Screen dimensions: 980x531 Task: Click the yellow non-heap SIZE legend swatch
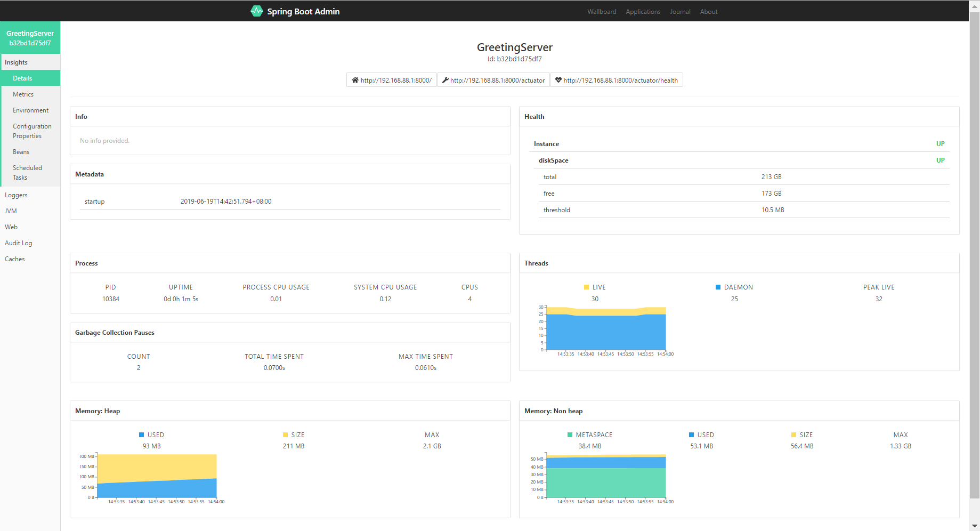(793, 435)
